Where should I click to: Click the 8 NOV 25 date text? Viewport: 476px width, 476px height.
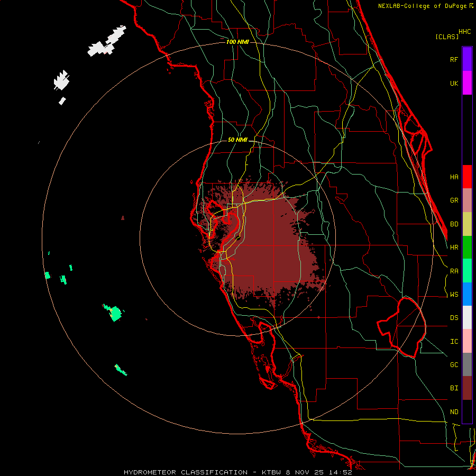(x=305, y=472)
